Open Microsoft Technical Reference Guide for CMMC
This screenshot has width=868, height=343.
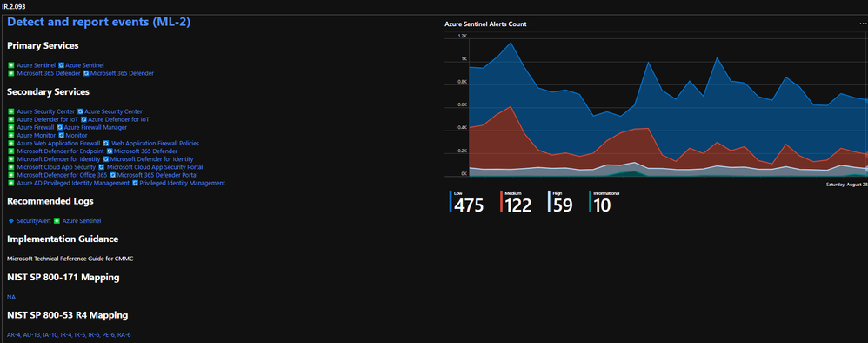[x=70, y=259]
